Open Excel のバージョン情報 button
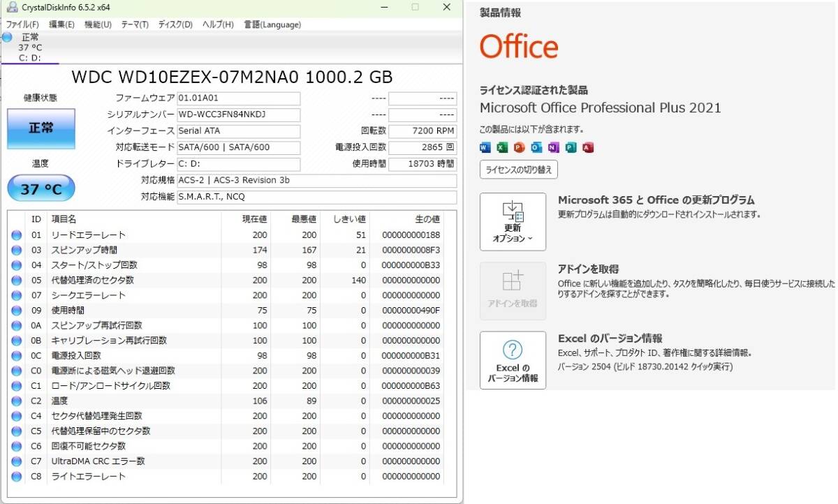838x504 pixels. point(513,360)
